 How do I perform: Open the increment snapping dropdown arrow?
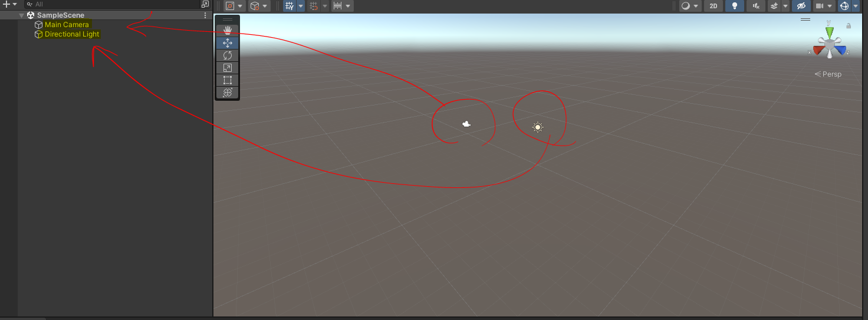[348, 6]
